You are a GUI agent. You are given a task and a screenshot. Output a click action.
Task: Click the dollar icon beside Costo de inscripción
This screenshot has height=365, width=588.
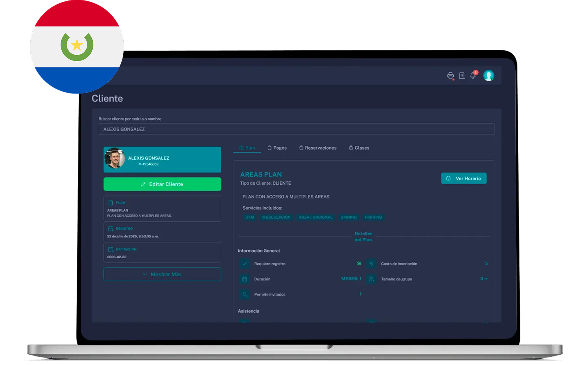[371, 264]
